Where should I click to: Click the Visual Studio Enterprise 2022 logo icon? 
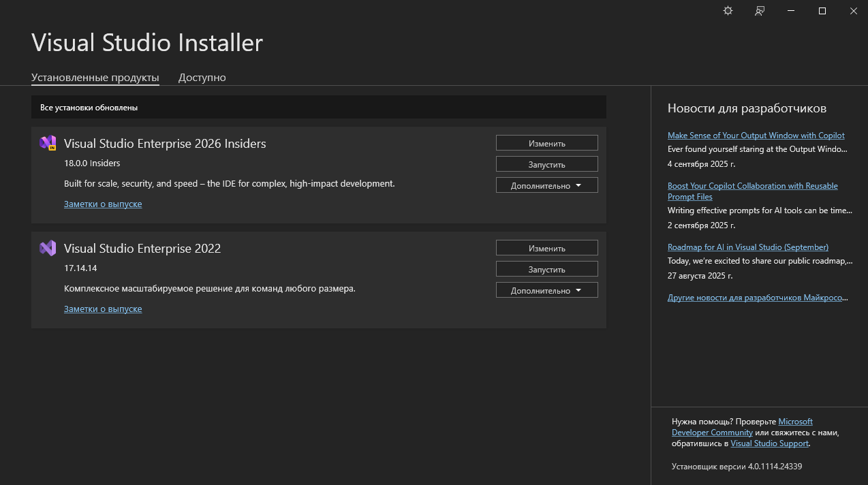pos(48,248)
